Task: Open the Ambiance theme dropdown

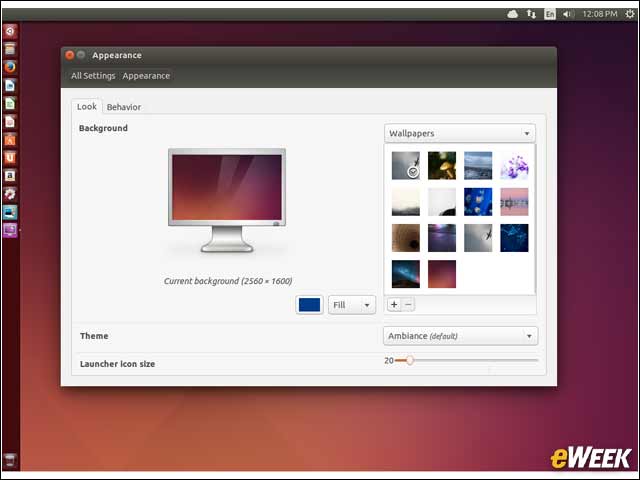Action: click(x=460, y=336)
